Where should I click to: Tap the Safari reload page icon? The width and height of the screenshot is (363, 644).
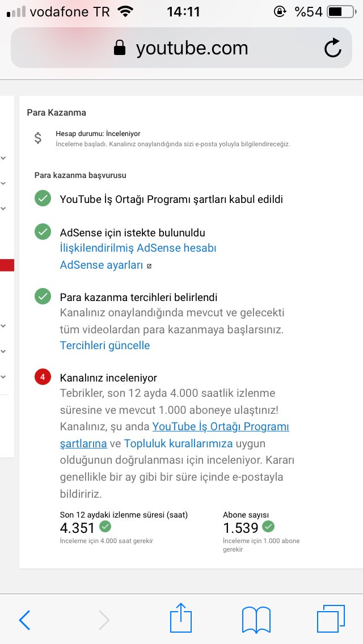pos(332,48)
